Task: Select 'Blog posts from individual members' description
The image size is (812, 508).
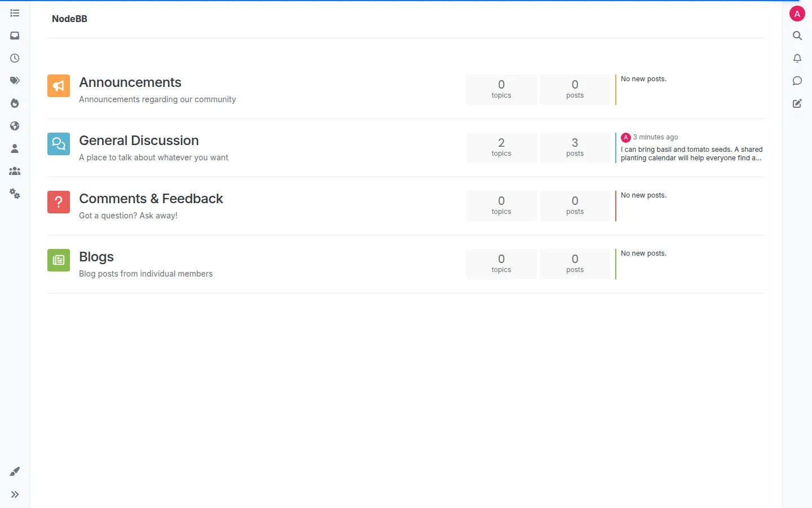Action: click(145, 274)
